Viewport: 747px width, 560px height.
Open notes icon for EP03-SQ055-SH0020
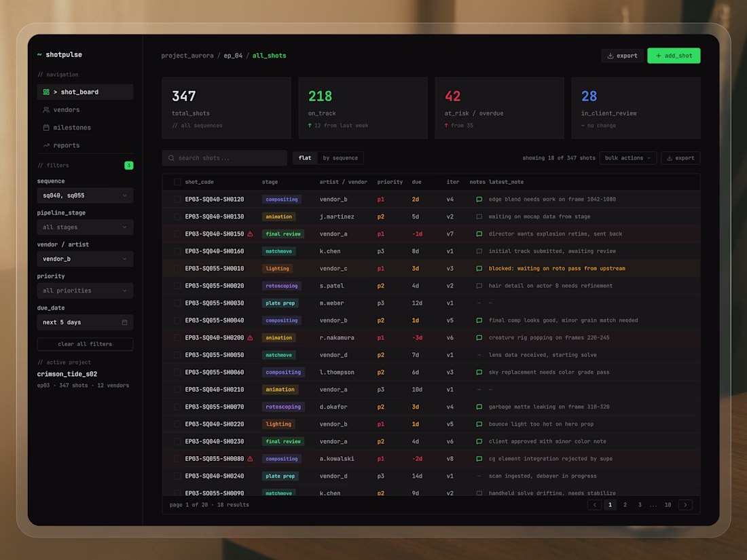pos(479,286)
